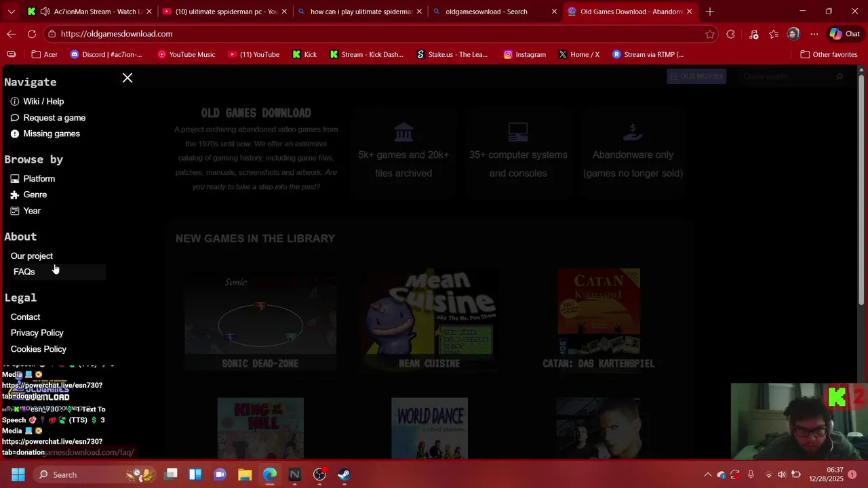Switch to Ac7ionMan Stream tab
This screenshot has height=488, width=868.
pos(89,12)
